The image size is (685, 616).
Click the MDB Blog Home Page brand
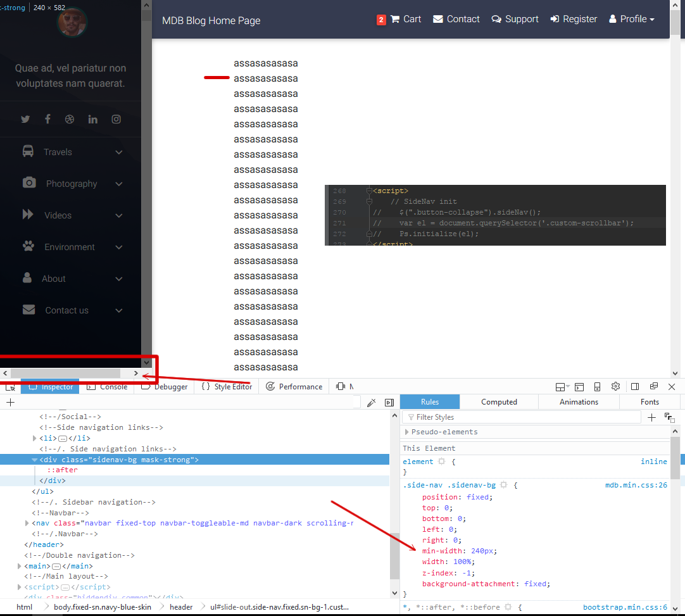point(211,20)
